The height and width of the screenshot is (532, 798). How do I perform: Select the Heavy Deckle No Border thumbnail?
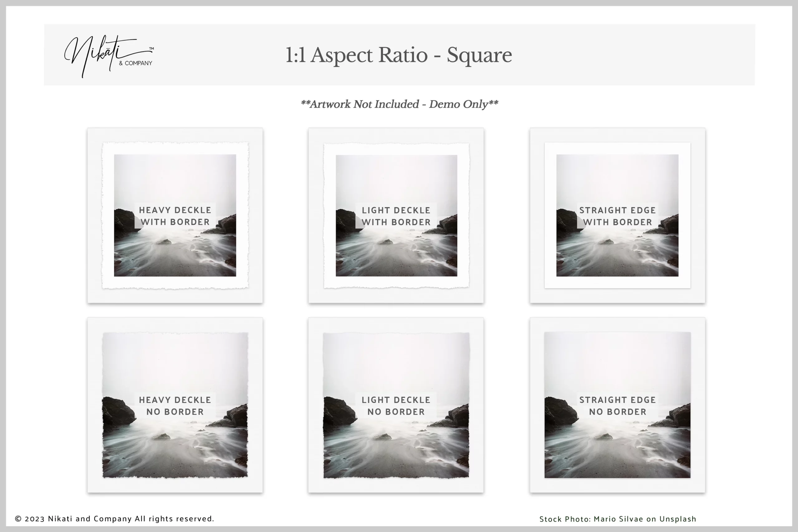coord(175,405)
